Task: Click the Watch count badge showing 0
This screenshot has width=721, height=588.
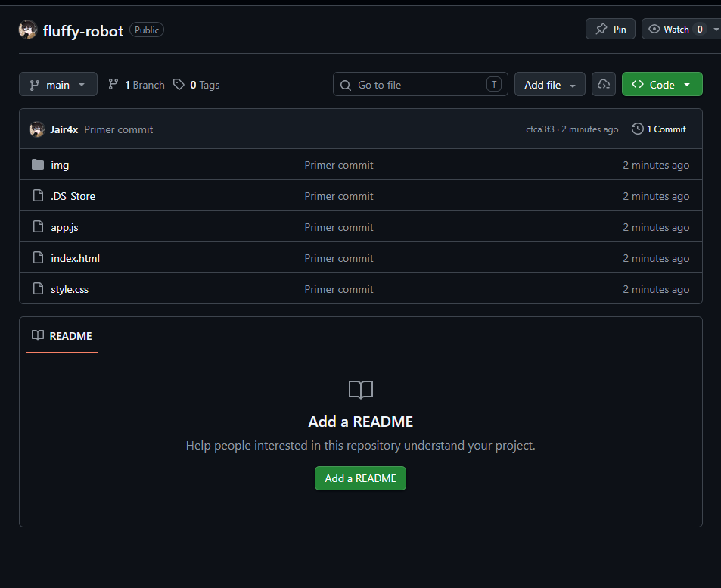Action: [x=699, y=29]
